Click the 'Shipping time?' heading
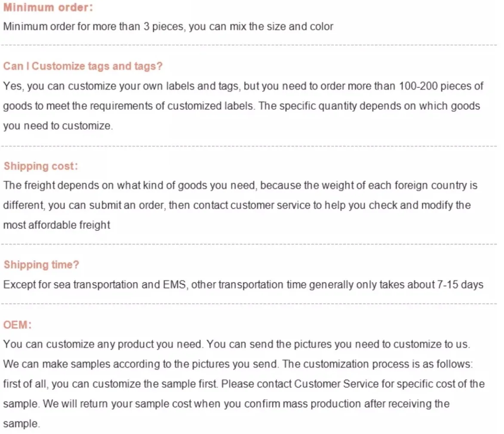504x434 pixels. [41, 265]
